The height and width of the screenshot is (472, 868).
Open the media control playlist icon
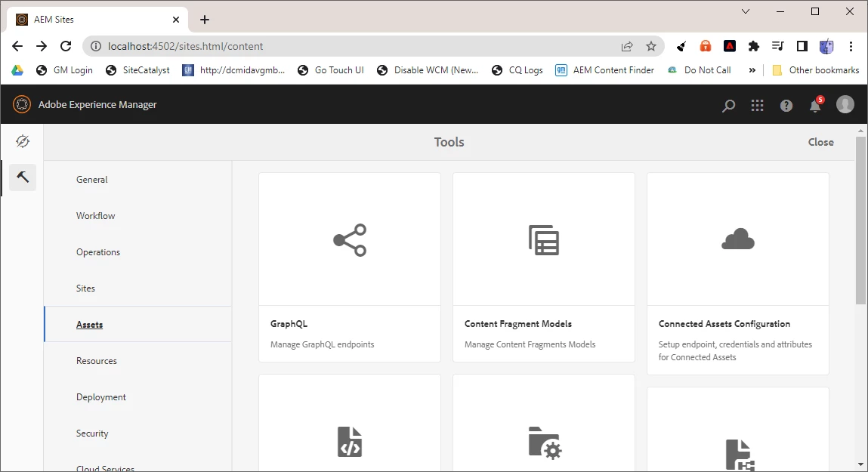(778, 47)
